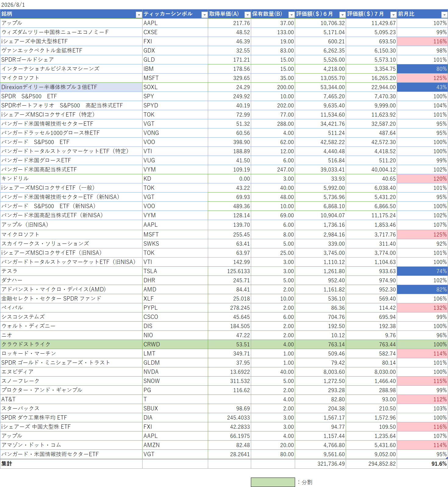Select the 112% 前月比 cell
The height and width of the screenshot is (487, 448).
(x=422, y=399)
